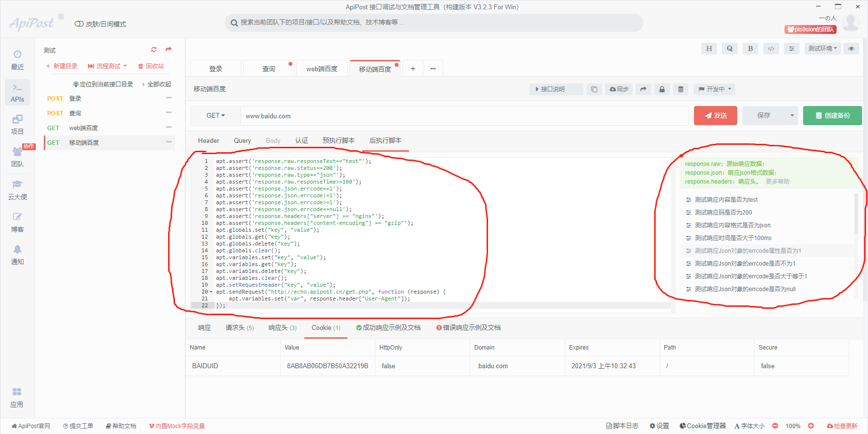
Task: Click the B body toolbar button
Action: coord(750,49)
